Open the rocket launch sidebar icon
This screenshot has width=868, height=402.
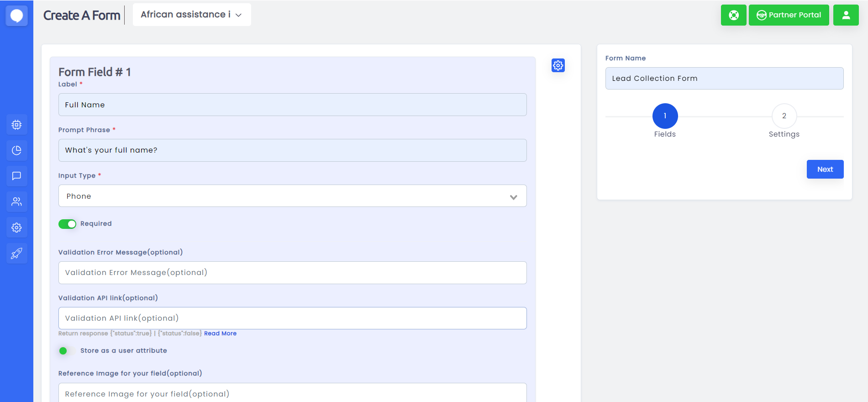point(16,253)
